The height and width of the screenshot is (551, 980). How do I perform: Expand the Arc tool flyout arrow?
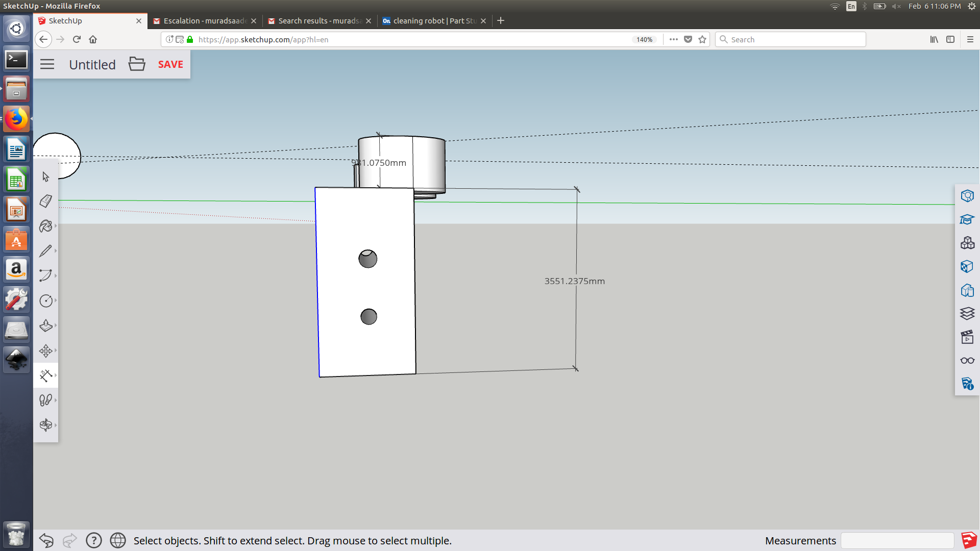(56, 275)
